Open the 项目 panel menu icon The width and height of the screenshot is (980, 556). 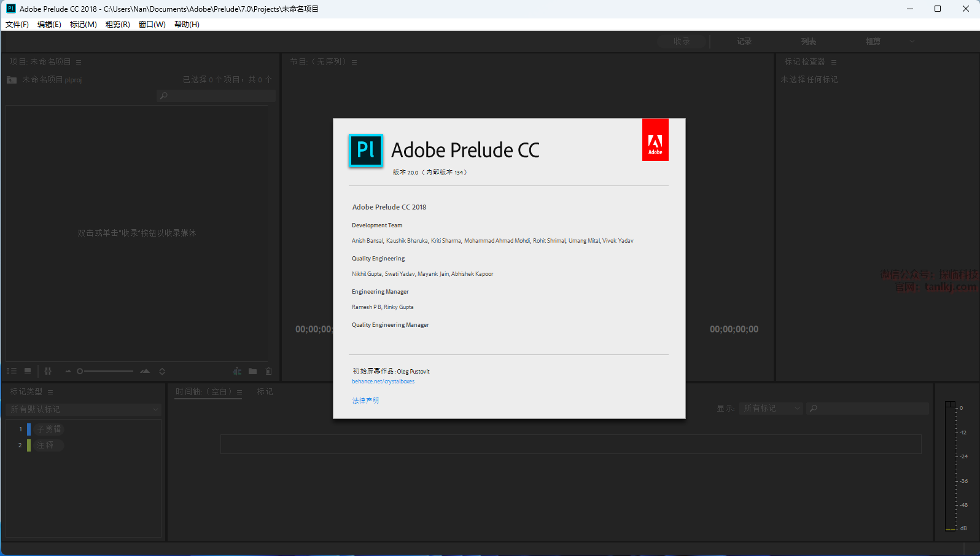[79, 62]
